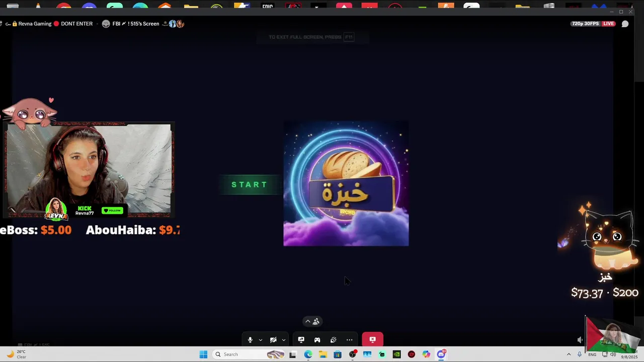The height and width of the screenshot is (362, 644).
Task: Open Copilot from taskbar
Action: point(426,354)
